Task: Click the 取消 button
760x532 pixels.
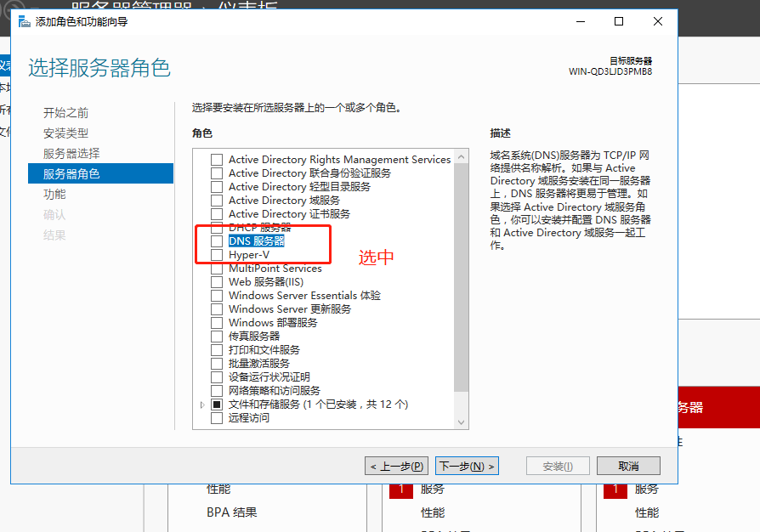Action: [628, 466]
